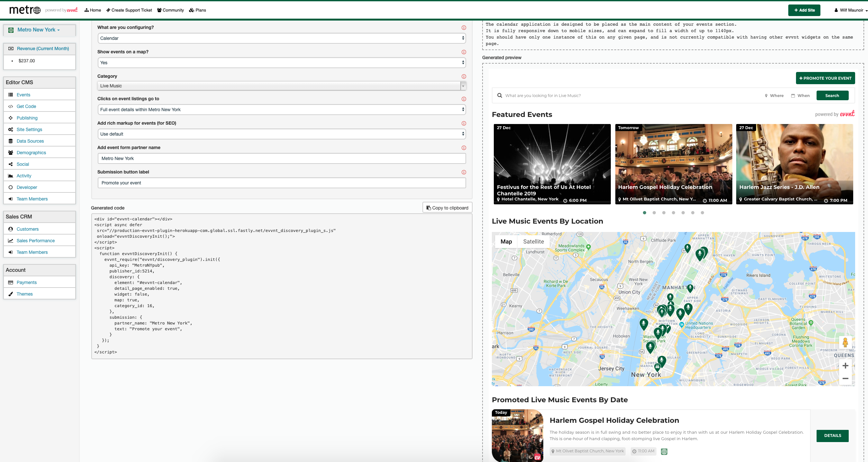Open Create Support Ticket in top navigation
Viewport: 868px width, 462px height.
(x=129, y=10)
